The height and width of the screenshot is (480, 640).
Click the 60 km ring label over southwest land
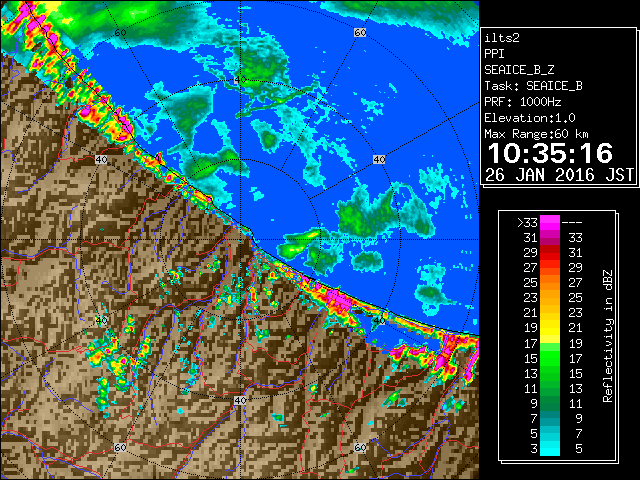tap(120, 448)
